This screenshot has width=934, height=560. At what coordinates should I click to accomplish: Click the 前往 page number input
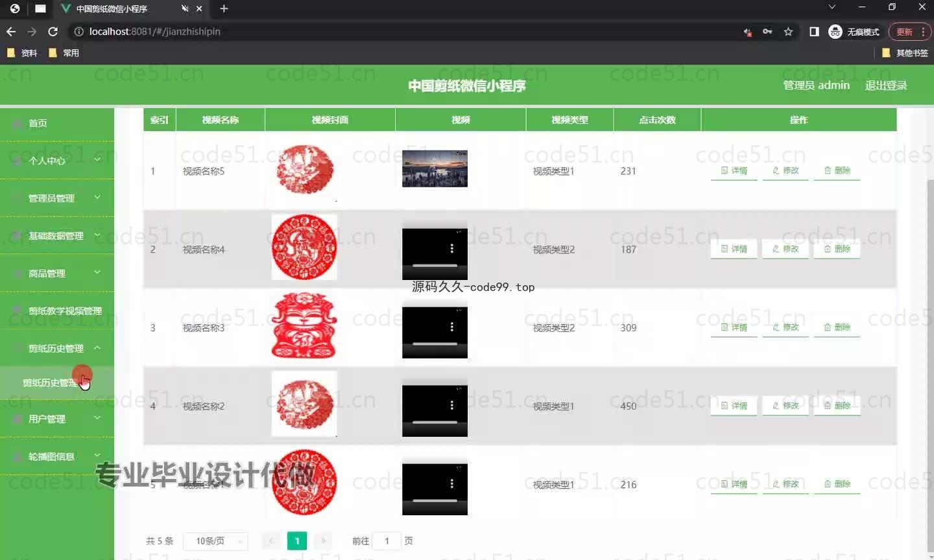tap(387, 541)
